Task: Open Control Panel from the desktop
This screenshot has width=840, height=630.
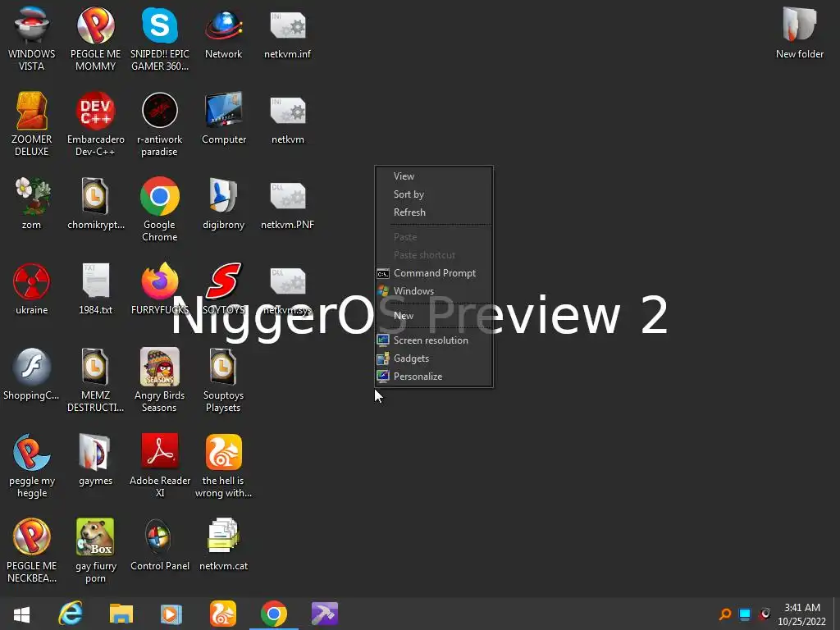Action: coord(160,545)
